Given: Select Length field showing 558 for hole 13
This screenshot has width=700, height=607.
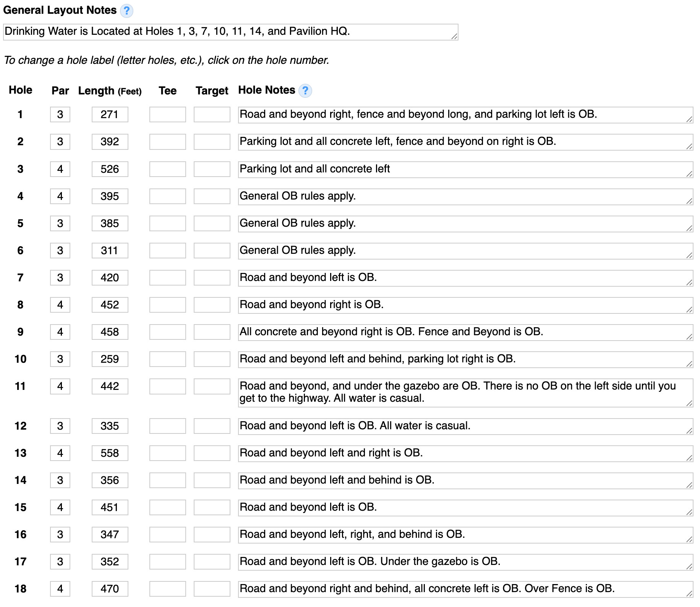Looking at the screenshot, I should [x=110, y=453].
